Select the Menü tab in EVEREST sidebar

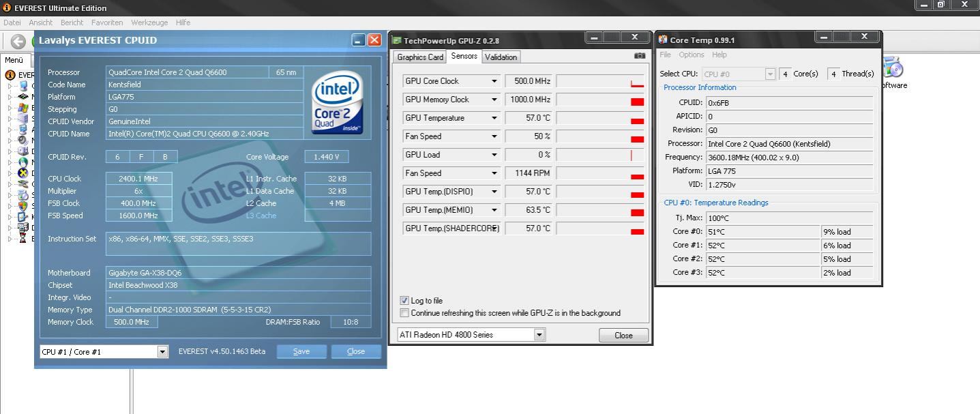coord(14,60)
